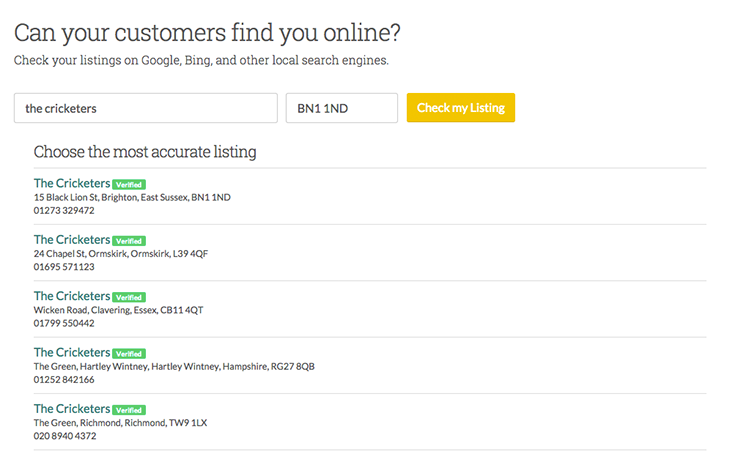Select address 15 Black Lion St, Brighton
Image resolution: width=738 pixels, height=451 pixels.
coord(132,198)
